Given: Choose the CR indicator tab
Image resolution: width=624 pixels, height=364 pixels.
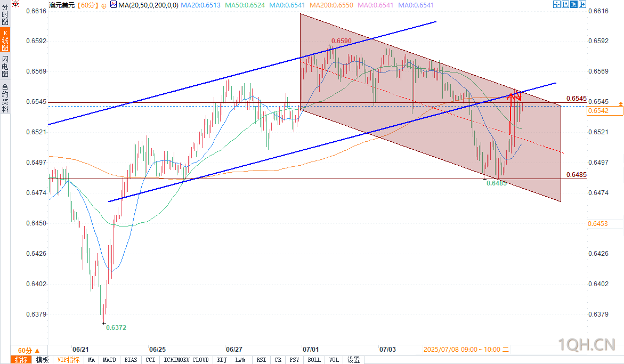Looking at the screenshot, I should (x=278, y=360).
